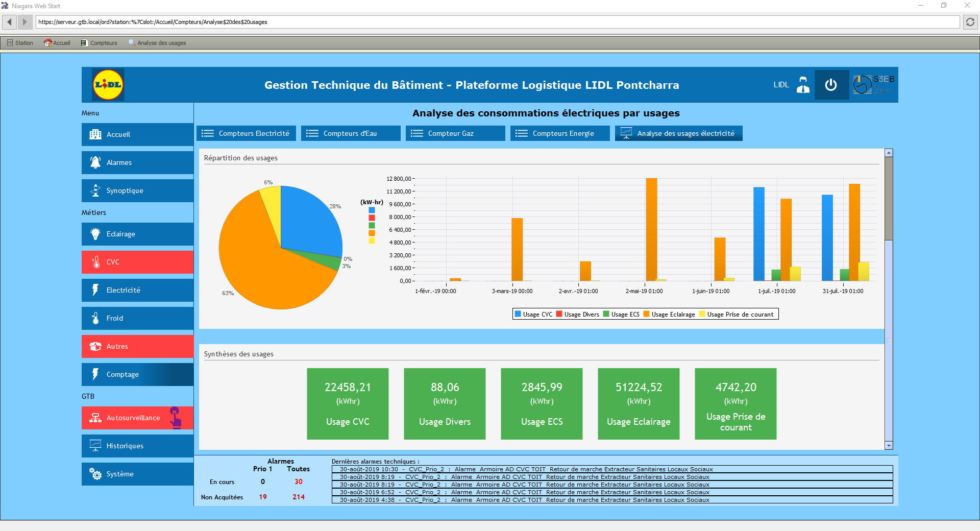Screen dimensions: 980x531
Task: Open Compteurs d'Eau tab
Action: point(351,133)
